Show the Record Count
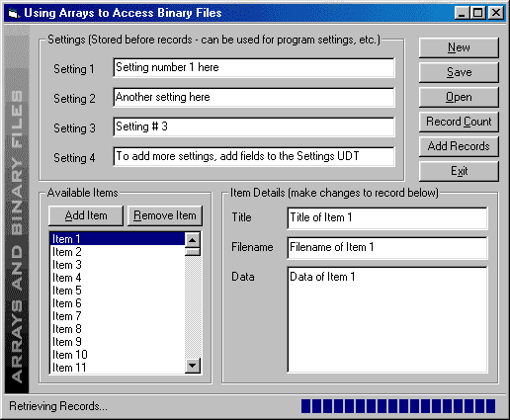This screenshot has width=510, height=420. (x=459, y=122)
